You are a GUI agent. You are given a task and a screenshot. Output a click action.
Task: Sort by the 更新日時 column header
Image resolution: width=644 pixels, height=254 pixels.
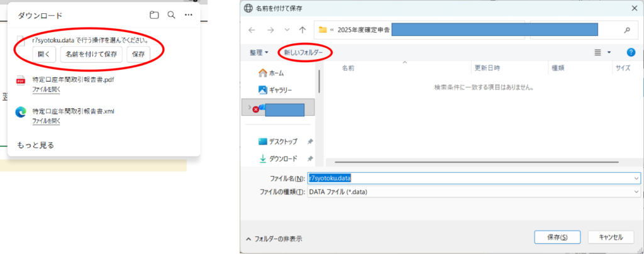(487, 67)
